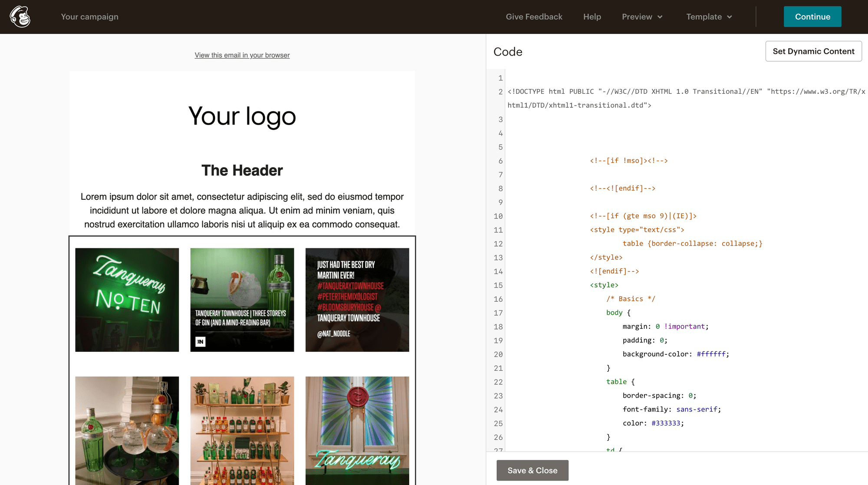Open the Help menu item
Image resolution: width=868 pixels, height=485 pixels.
click(x=592, y=16)
